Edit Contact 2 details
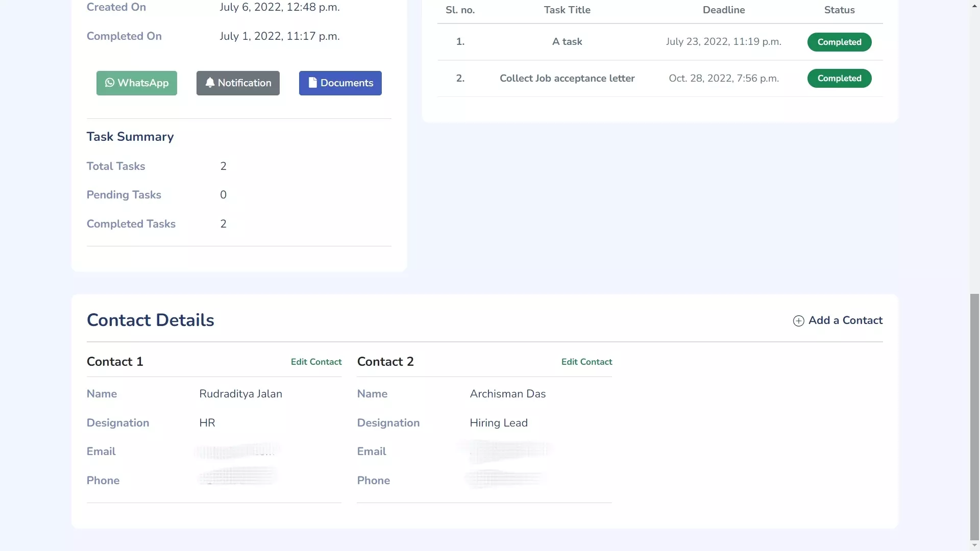Image resolution: width=980 pixels, height=551 pixels. click(x=586, y=361)
